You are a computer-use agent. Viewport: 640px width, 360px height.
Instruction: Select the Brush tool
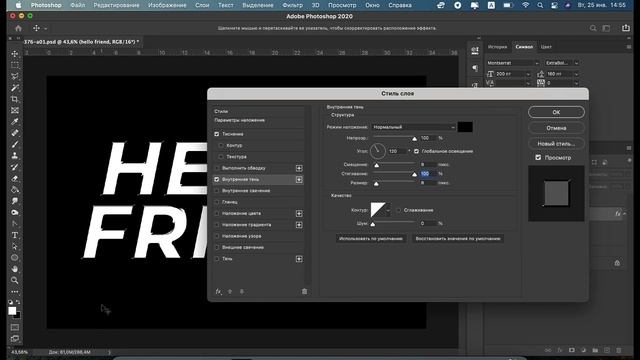tap(15, 144)
